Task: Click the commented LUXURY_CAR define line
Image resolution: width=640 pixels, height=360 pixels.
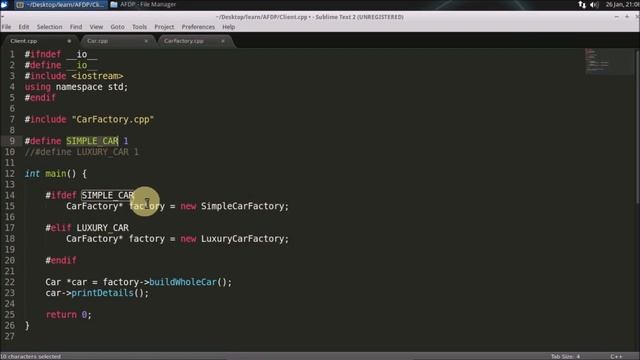Action: click(x=82, y=152)
